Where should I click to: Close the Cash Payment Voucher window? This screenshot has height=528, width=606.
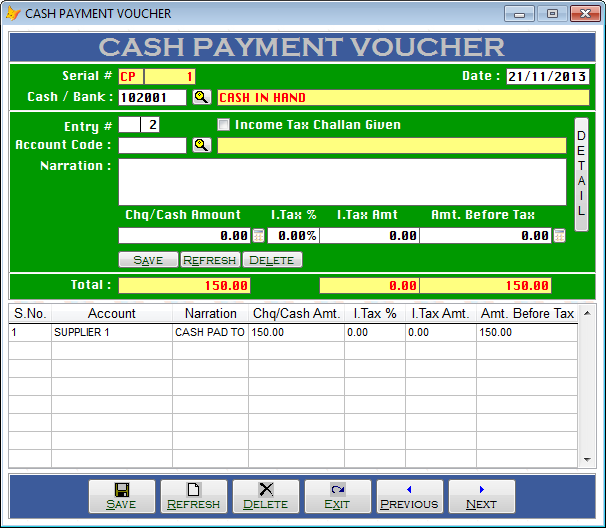586,14
